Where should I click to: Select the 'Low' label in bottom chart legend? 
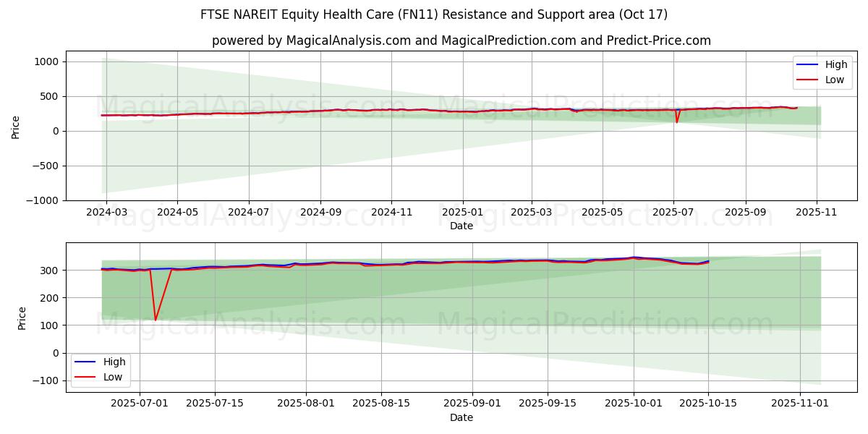(113, 377)
